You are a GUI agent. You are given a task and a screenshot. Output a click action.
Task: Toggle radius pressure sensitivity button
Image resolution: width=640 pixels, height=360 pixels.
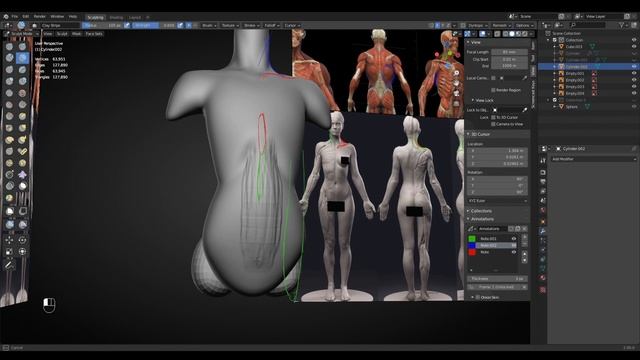(x=127, y=25)
